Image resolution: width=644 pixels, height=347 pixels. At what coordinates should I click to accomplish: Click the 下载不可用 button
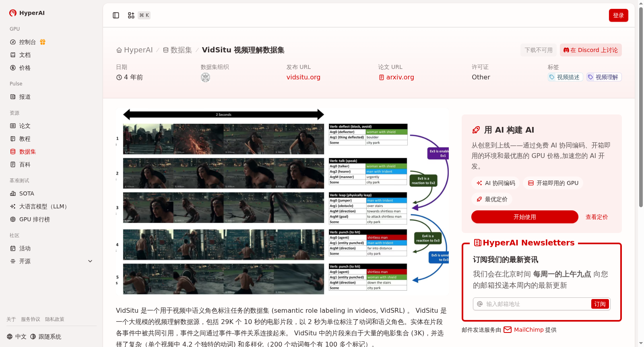click(x=539, y=50)
